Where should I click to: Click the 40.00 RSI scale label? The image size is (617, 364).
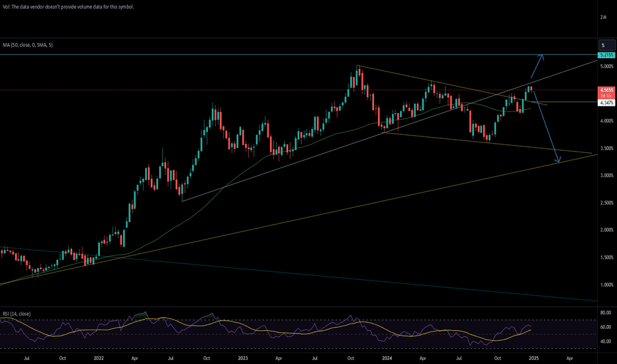click(x=606, y=341)
